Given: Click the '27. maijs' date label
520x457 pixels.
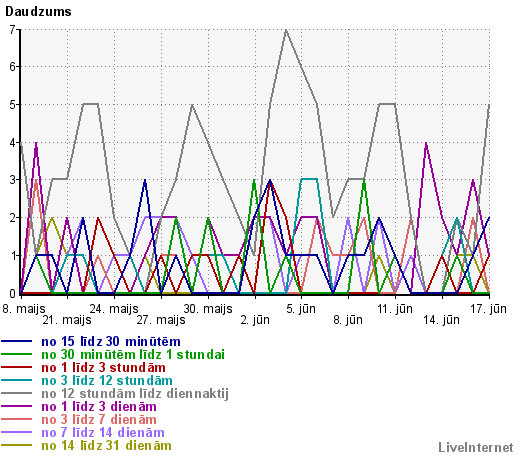Looking at the screenshot, I should coord(161,320).
